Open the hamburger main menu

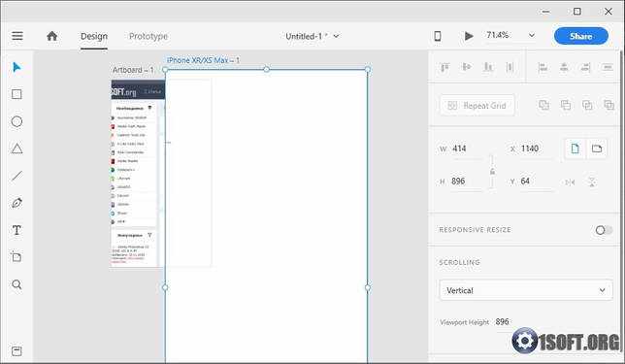coord(17,36)
